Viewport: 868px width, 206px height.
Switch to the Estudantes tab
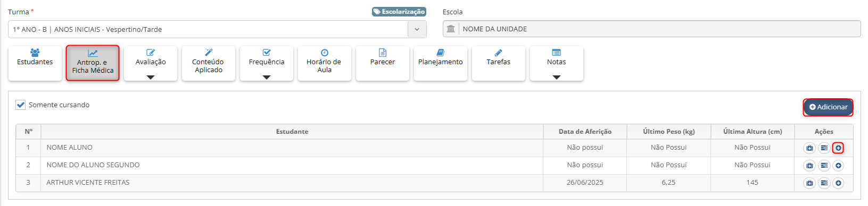pyautogui.click(x=35, y=63)
